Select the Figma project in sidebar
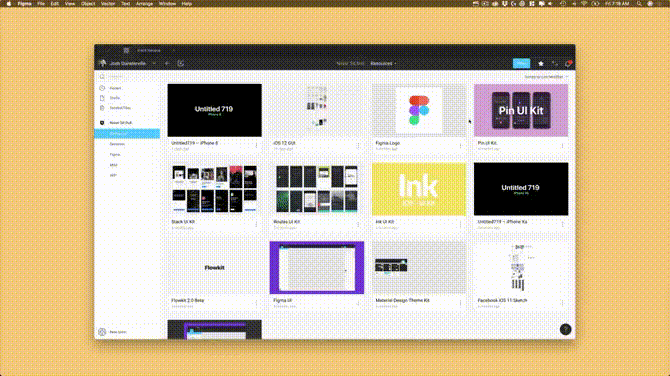The height and width of the screenshot is (376, 670). 115,154
